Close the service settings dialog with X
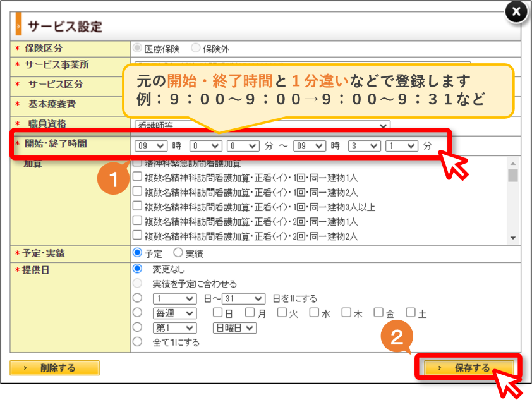The height and width of the screenshot is (407, 532). pyautogui.click(x=516, y=12)
